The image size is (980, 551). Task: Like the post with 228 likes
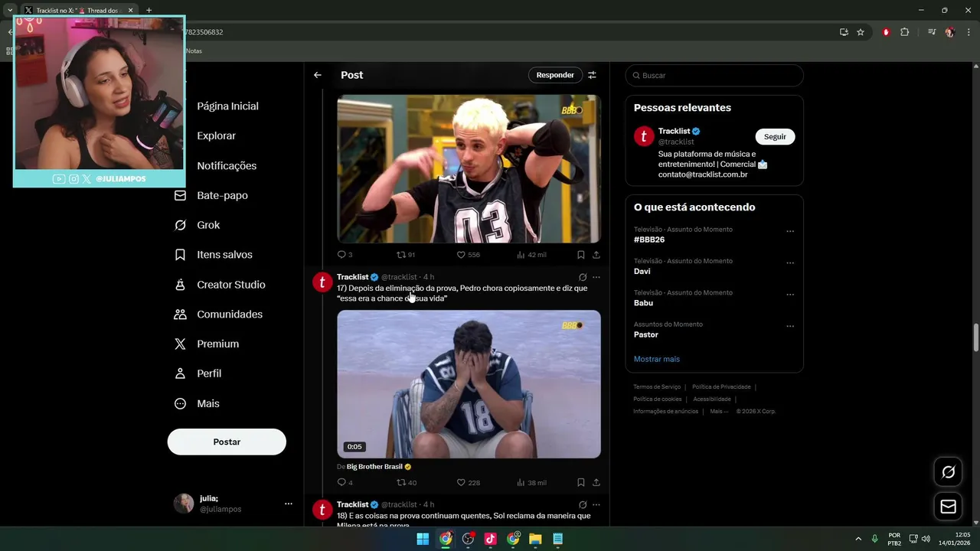pyautogui.click(x=468, y=483)
